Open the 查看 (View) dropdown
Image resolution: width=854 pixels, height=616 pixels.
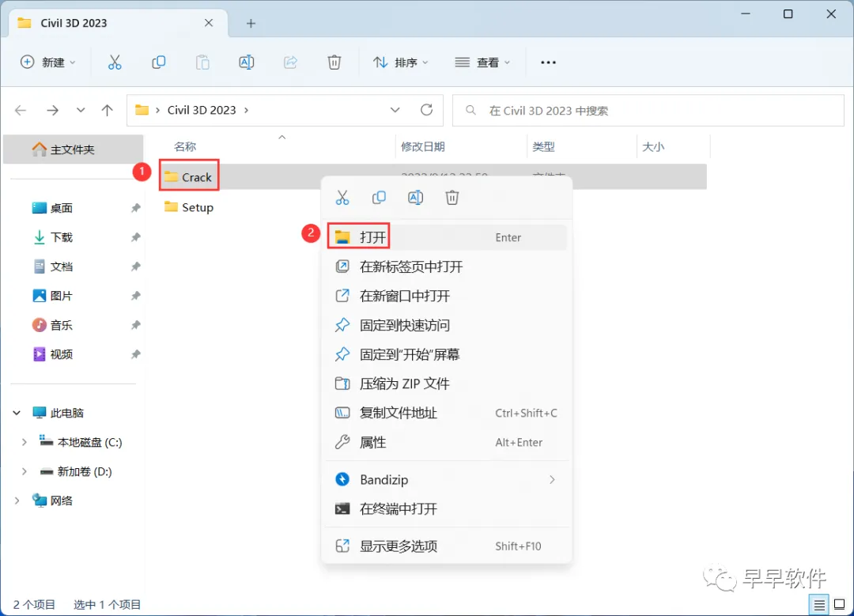point(482,62)
